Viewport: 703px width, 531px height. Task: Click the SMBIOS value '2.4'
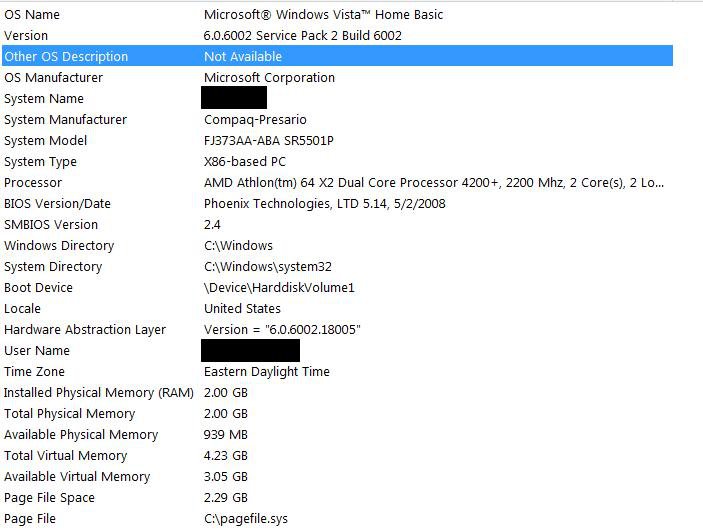[x=212, y=225]
